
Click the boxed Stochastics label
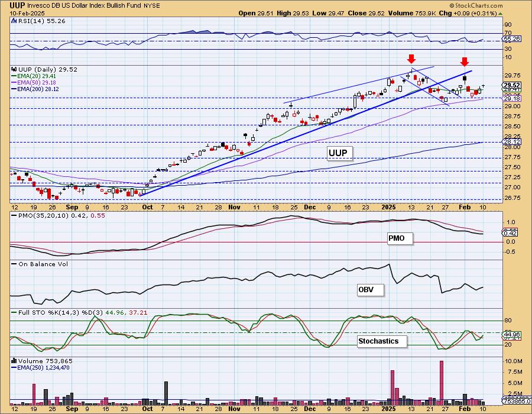[382, 341]
